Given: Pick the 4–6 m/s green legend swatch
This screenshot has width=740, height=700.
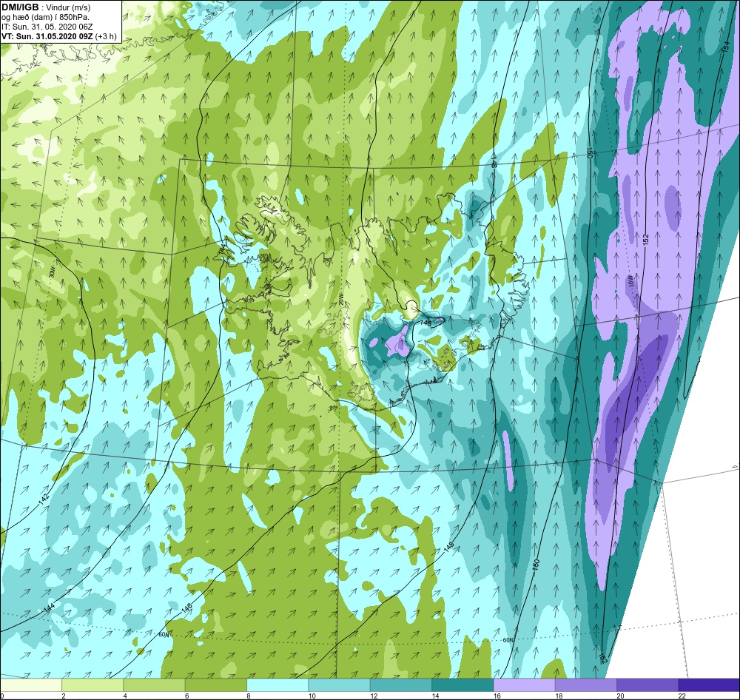Looking at the screenshot, I should point(155,684).
